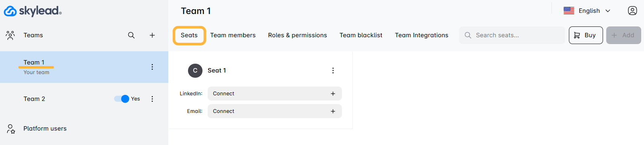Switch to the Team members tab
Image resolution: width=644 pixels, height=145 pixels.
[x=233, y=35]
